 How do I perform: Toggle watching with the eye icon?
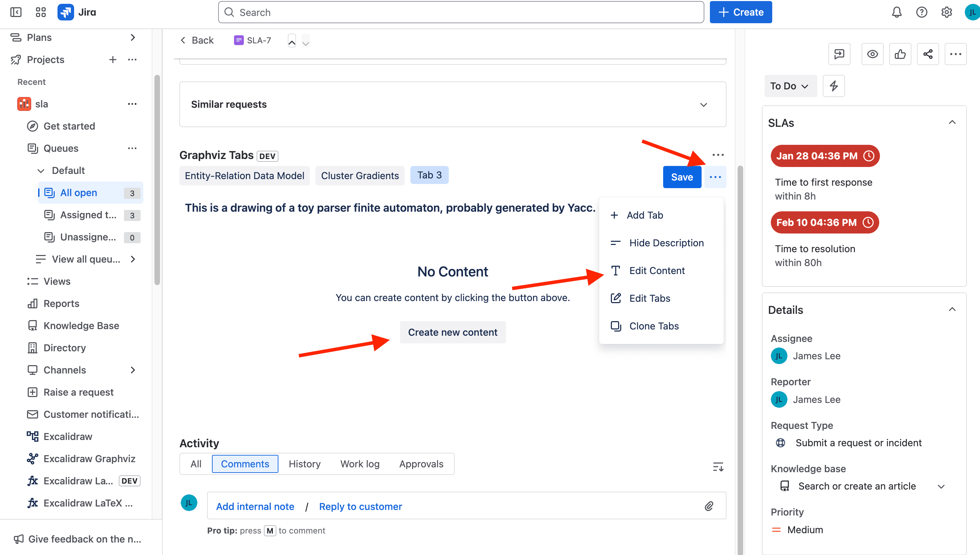(872, 54)
